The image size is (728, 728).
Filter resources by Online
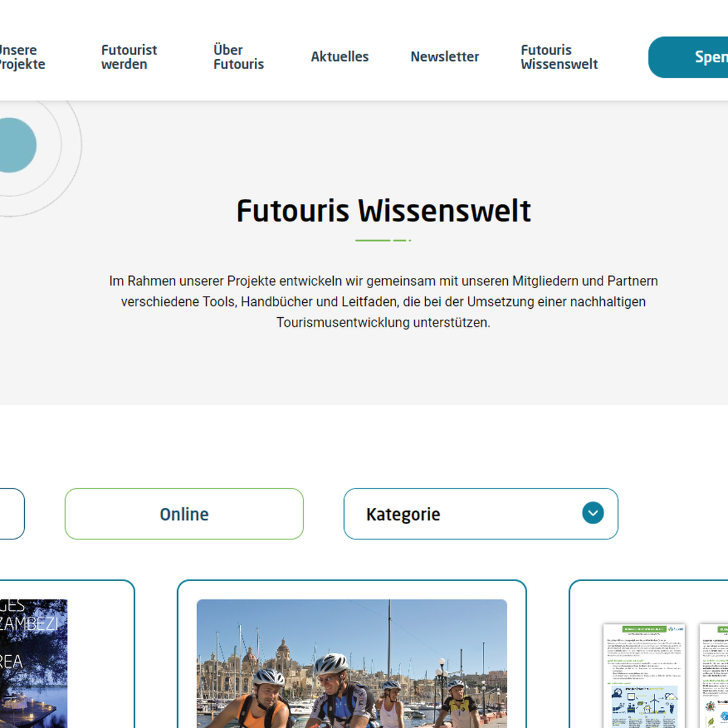(x=184, y=514)
